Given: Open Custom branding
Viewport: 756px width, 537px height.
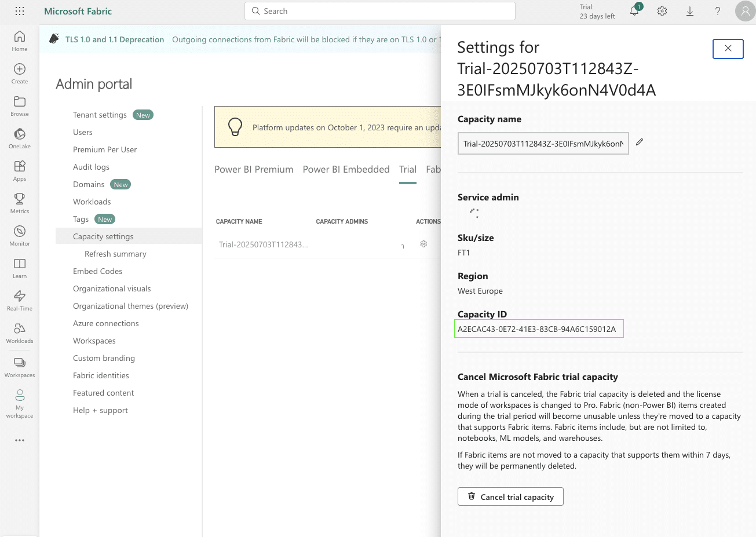Looking at the screenshot, I should click(x=104, y=358).
